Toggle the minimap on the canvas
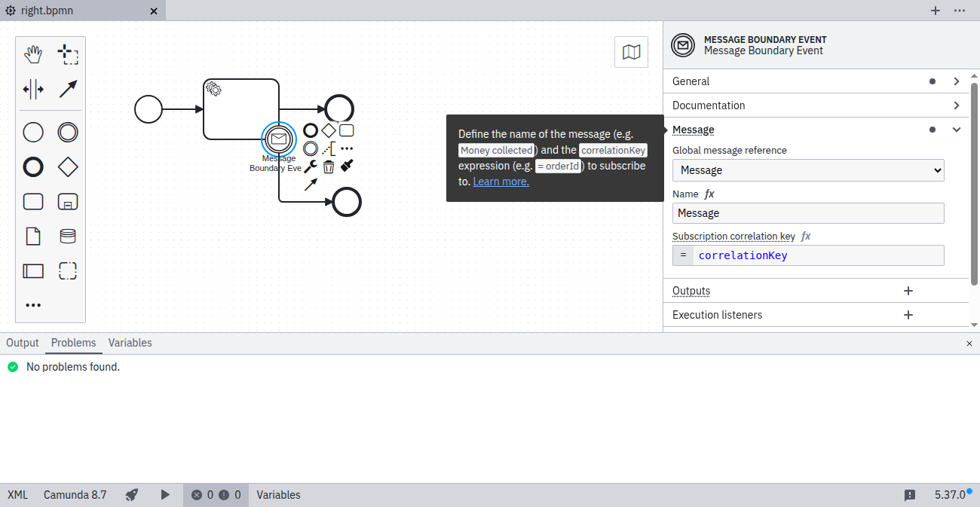The width and height of the screenshot is (980, 507). pos(631,52)
